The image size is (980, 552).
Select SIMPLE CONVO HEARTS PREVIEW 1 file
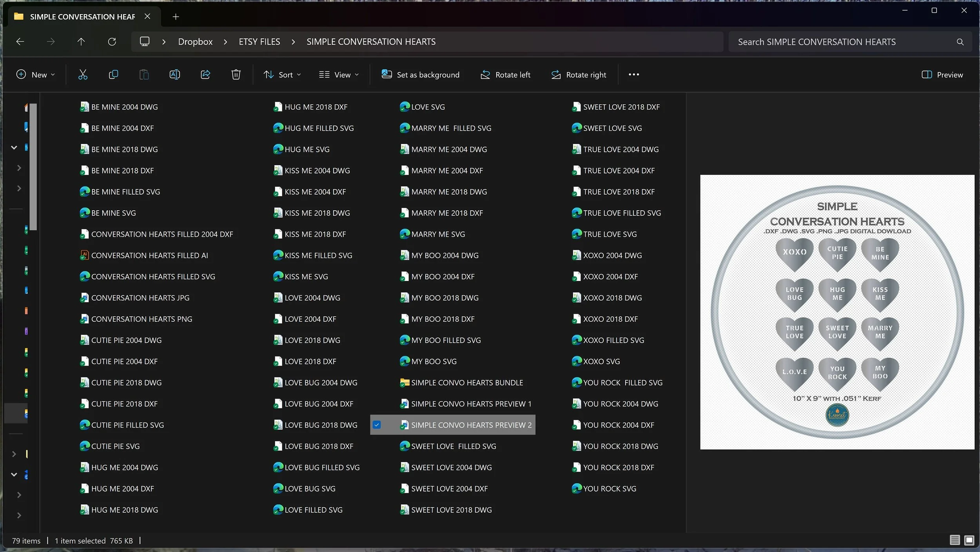(x=465, y=404)
